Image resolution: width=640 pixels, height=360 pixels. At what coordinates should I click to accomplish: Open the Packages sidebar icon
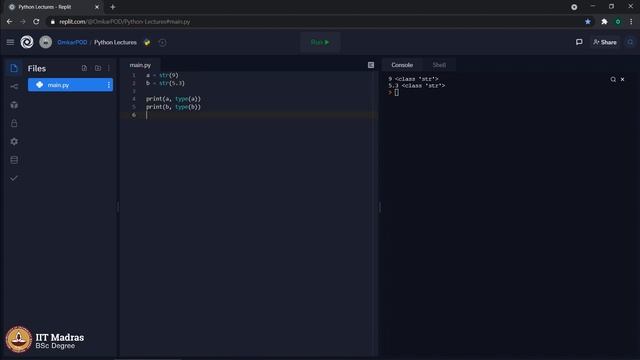click(x=14, y=105)
